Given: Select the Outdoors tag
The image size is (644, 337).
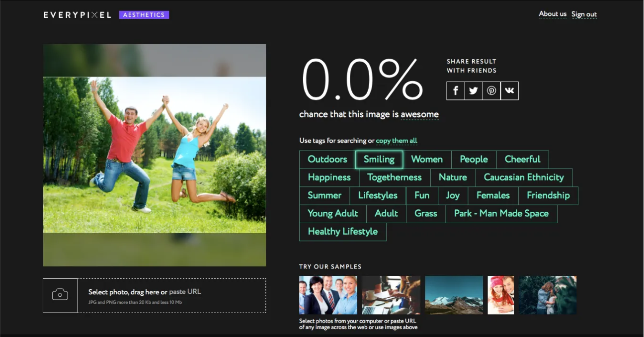Looking at the screenshot, I should tap(327, 160).
